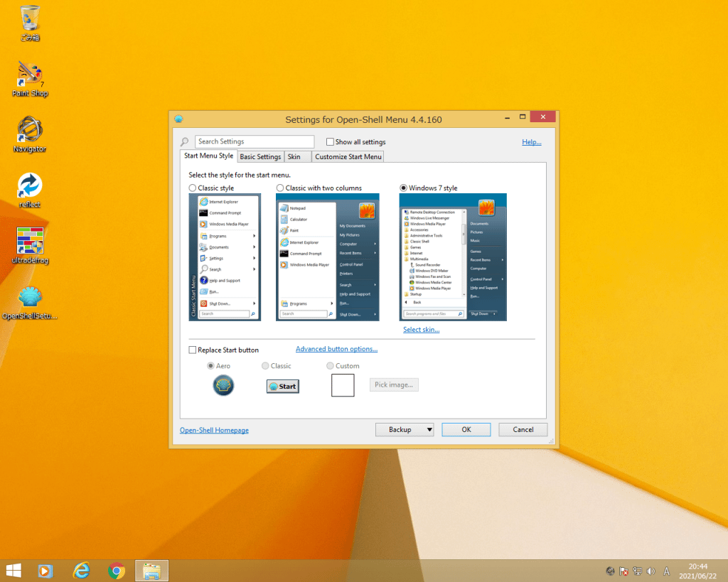Open the media player taskbar icon
This screenshot has height=582, width=728.
[45, 571]
